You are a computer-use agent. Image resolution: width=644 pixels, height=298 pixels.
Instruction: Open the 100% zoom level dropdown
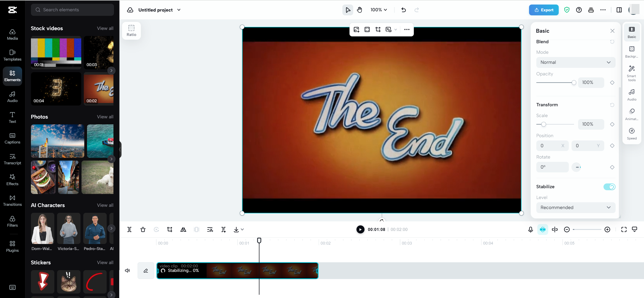pyautogui.click(x=379, y=10)
